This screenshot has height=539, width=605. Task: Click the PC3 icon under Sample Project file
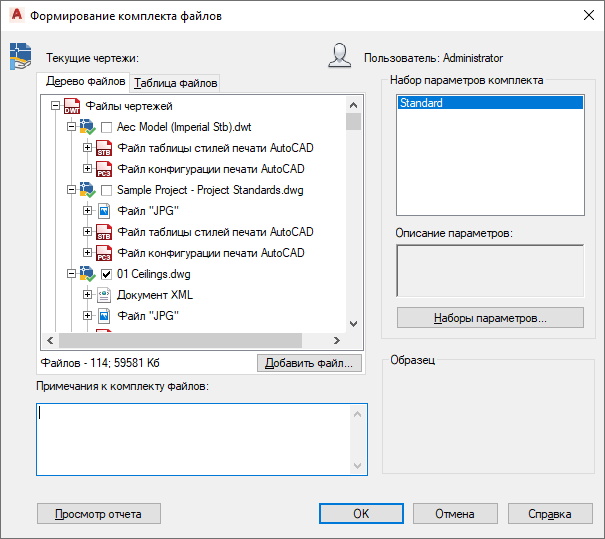pos(103,253)
